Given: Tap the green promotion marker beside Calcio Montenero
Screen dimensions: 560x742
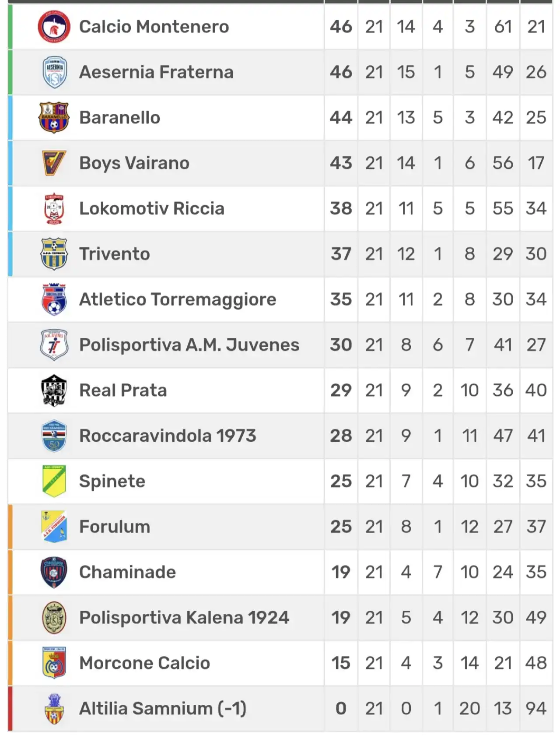Looking at the screenshot, I should (10, 27).
